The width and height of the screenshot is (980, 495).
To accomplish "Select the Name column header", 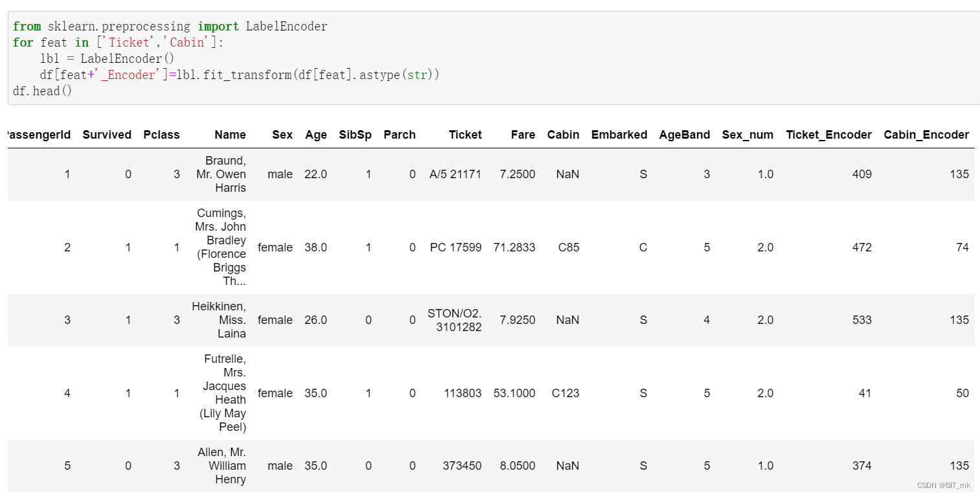I will point(230,135).
